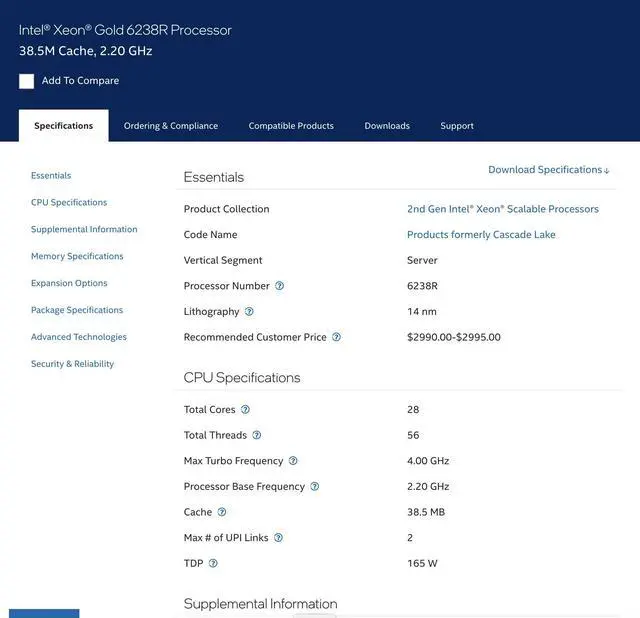Click the Total Cores value '28'

coord(413,409)
